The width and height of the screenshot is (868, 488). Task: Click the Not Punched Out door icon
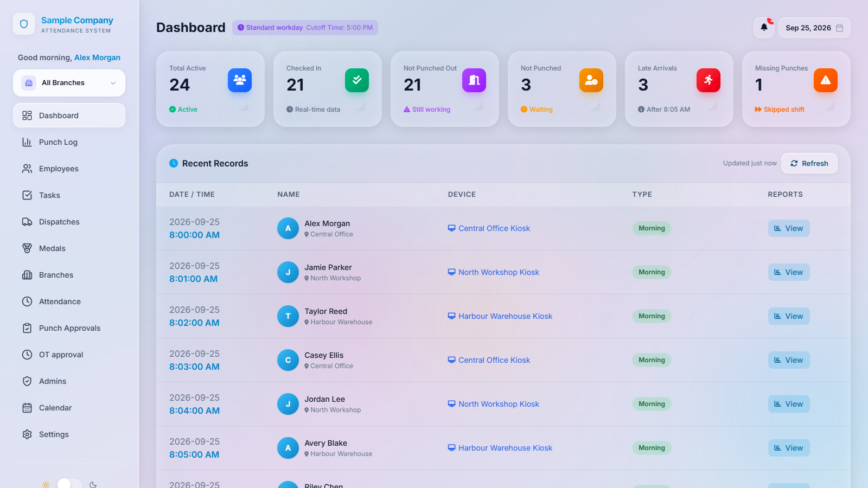tap(474, 80)
